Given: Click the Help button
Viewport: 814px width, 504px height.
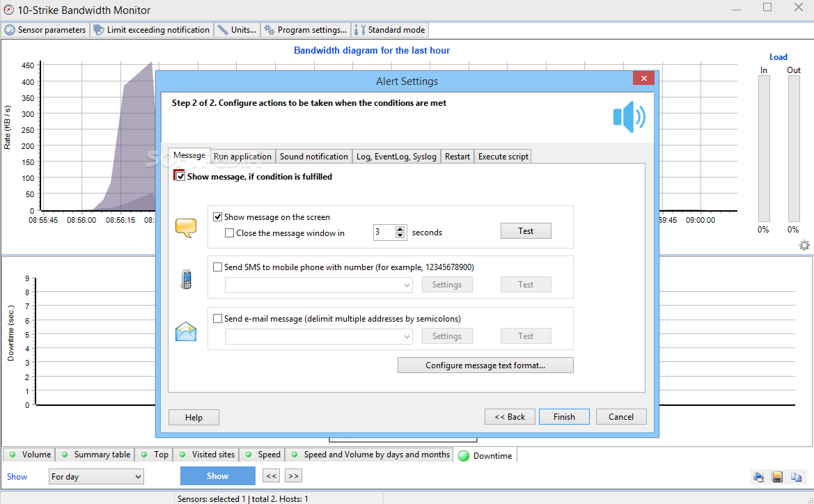Looking at the screenshot, I should tap(194, 417).
